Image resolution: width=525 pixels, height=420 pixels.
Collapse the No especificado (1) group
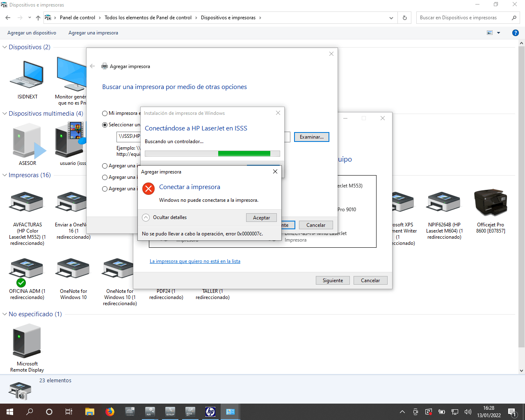[5, 314]
